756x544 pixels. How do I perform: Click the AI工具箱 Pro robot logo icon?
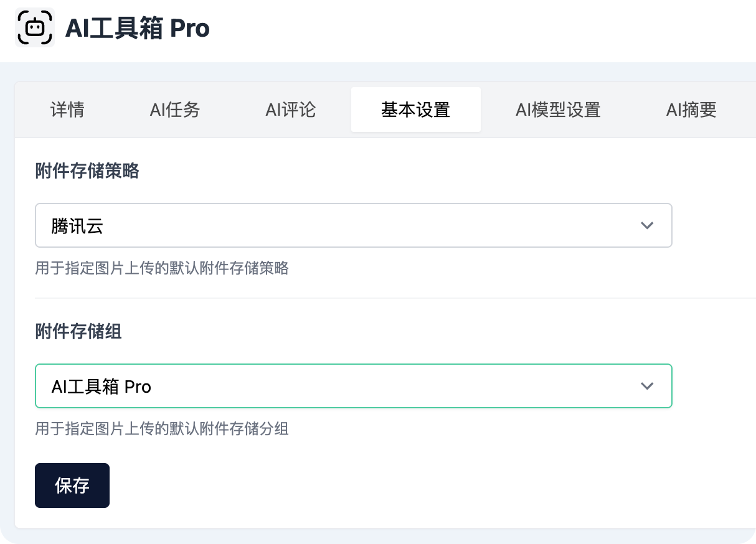click(x=35, y=27)
